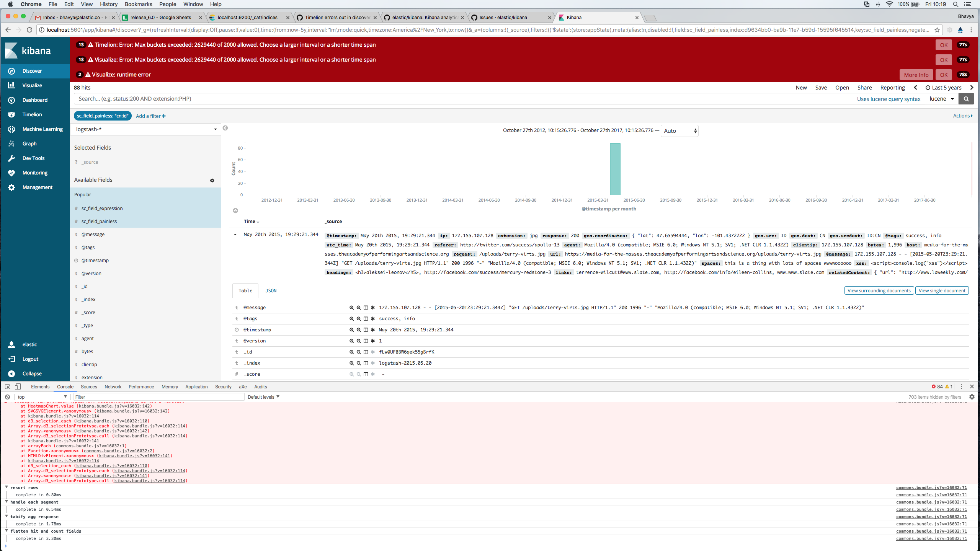Switch to the JSON tab
The height and width of the screenshot is (551, 980).
271,290
